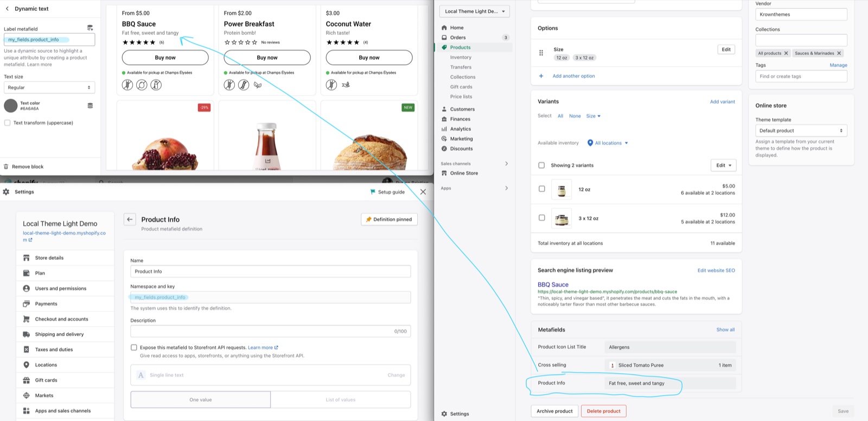Open the Size select filter dropdown
Viewport: 868px width, 421px height.
[x=593, y=116]
